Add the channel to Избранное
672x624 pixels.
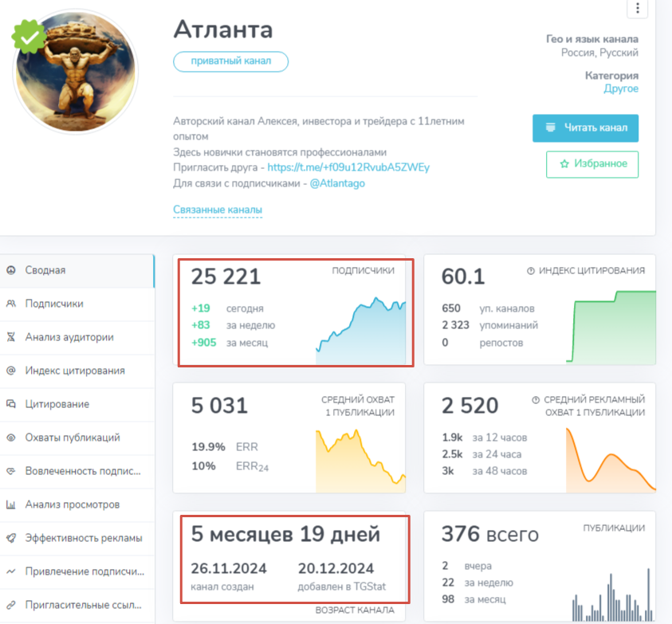(592, 164)
